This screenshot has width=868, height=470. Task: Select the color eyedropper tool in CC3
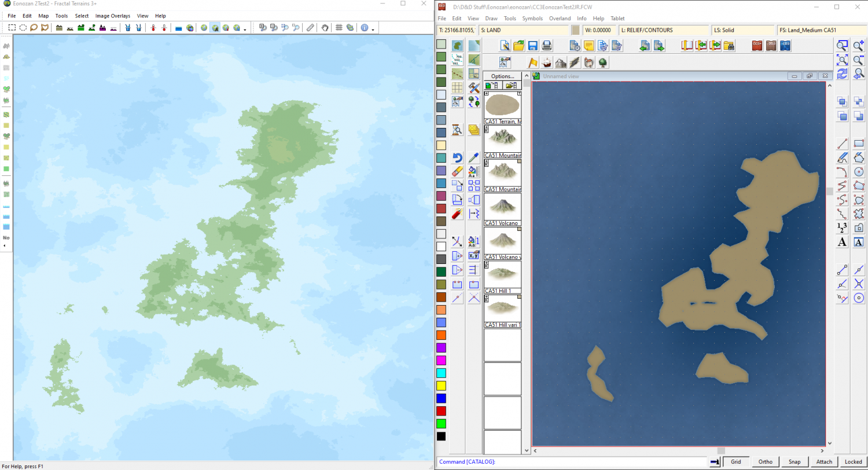coord(473,157)
